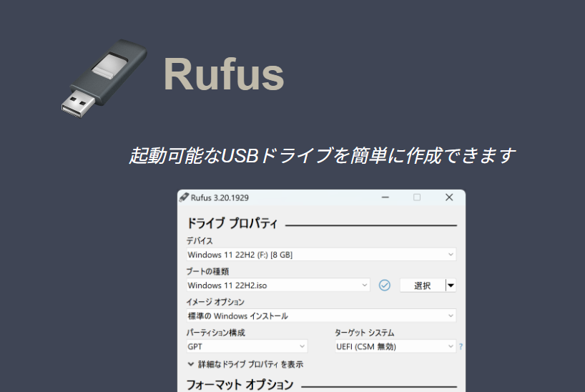Click the large Rufus heading text
Screen dimensions: 585x392
(x=224, y=74)
